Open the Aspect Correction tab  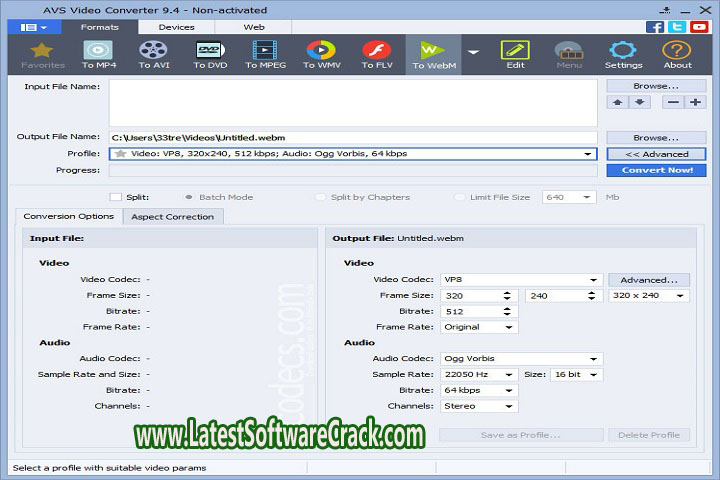pos(173,216)
